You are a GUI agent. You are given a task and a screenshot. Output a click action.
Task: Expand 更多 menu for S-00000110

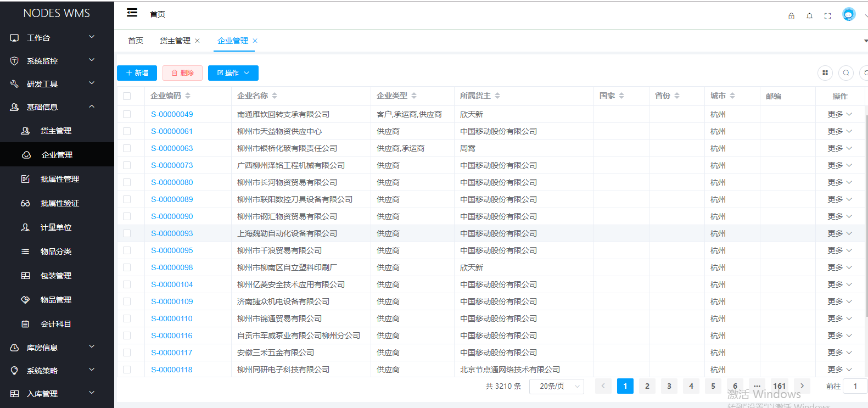(840, 318)
